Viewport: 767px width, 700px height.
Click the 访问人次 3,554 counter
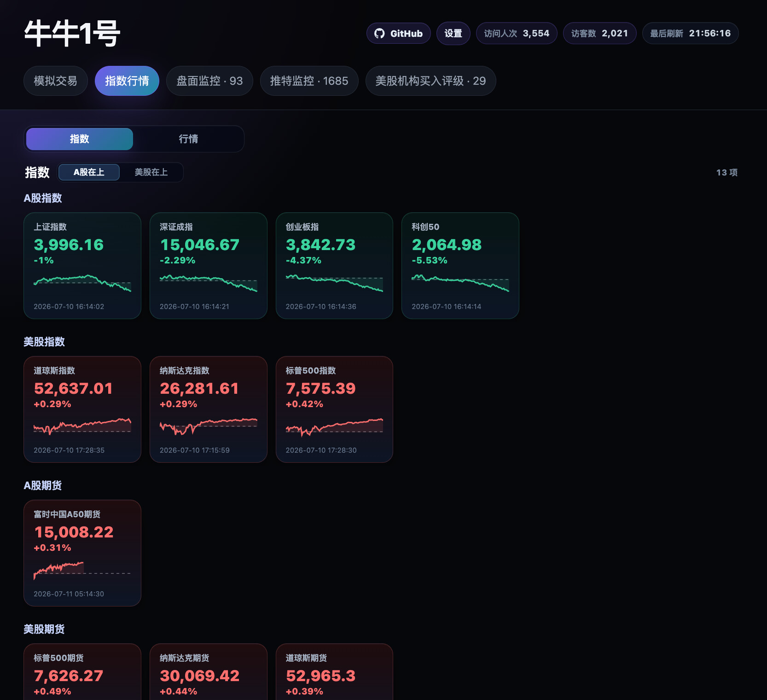(x=517, y=34)
